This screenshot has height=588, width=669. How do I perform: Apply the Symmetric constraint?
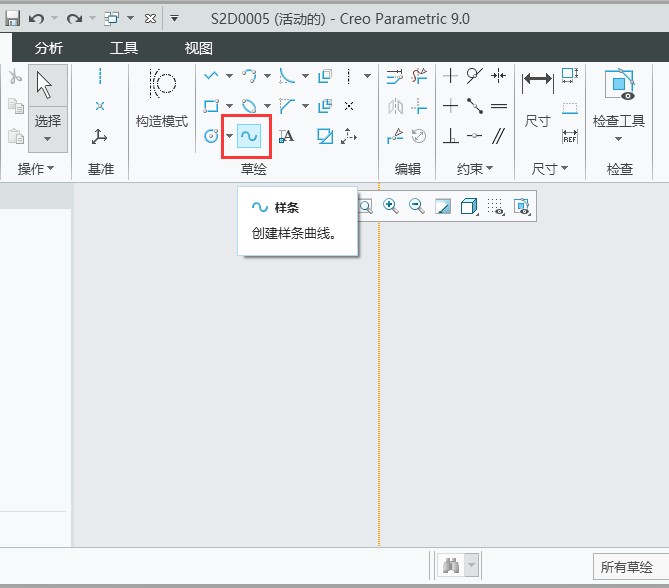pyautogui.click(x=498, y=76)
